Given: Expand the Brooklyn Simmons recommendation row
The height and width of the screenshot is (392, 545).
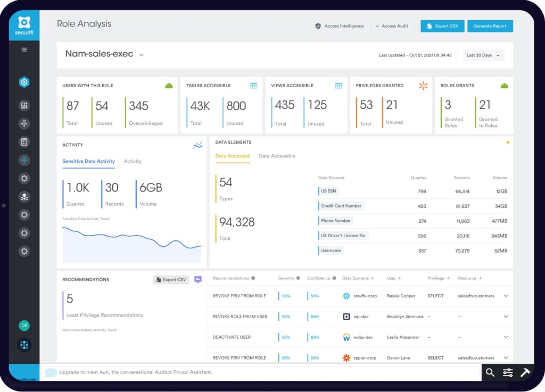Looking at the screenshot, I should point(506,316).
